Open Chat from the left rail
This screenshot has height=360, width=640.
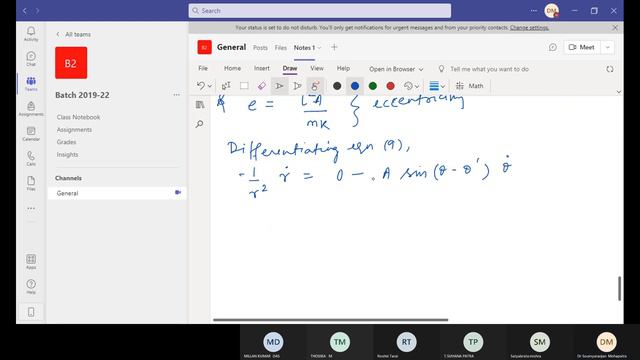(31, 59)
